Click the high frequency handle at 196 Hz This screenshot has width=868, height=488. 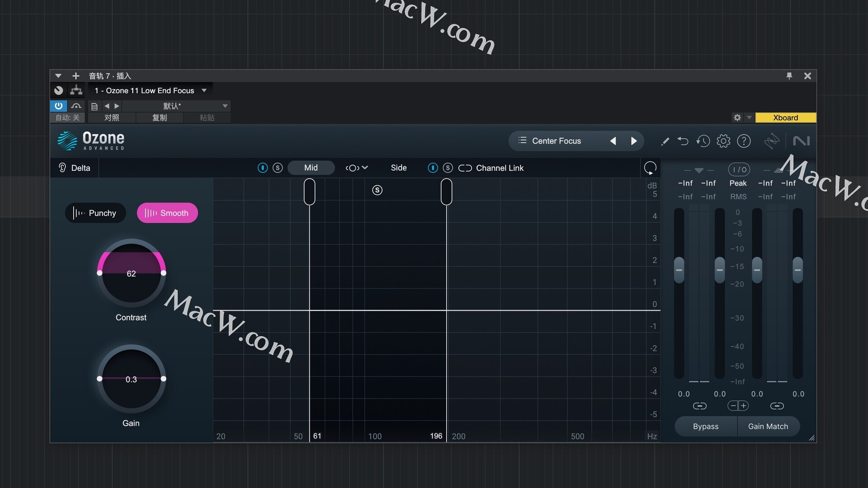(x=447, y=192)
